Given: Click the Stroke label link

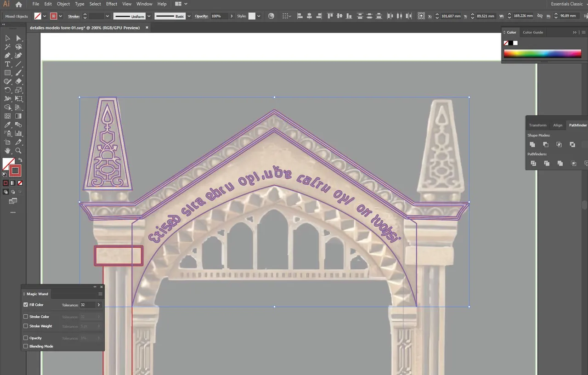Looking at the screenshot, I should pos(73,16).
